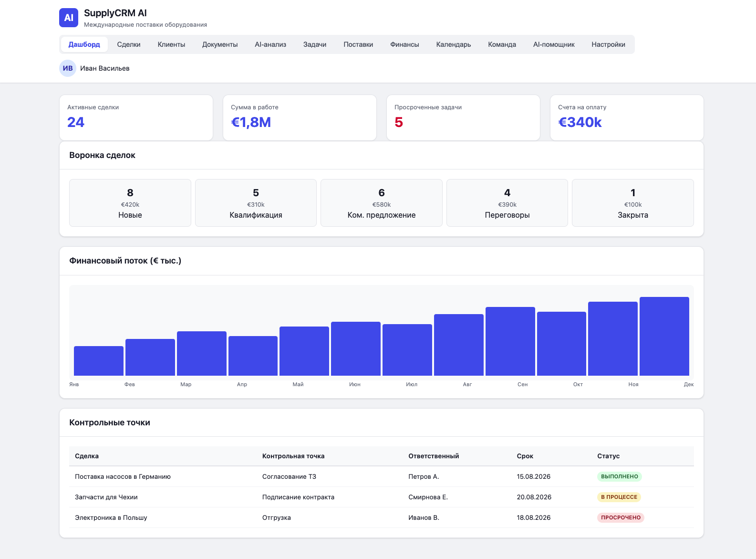Switch to the Сделки tab
The width and height of the screenshot is (756, 559).
(129, 44)
